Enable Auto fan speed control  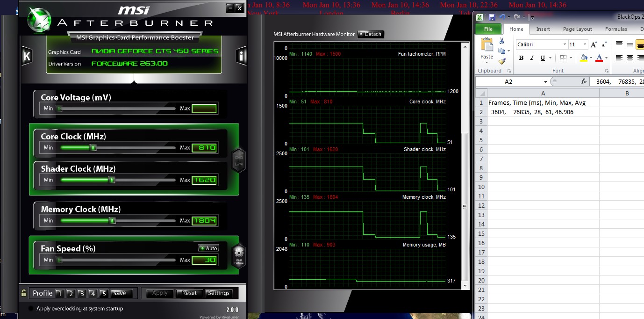tap(208, 248)
